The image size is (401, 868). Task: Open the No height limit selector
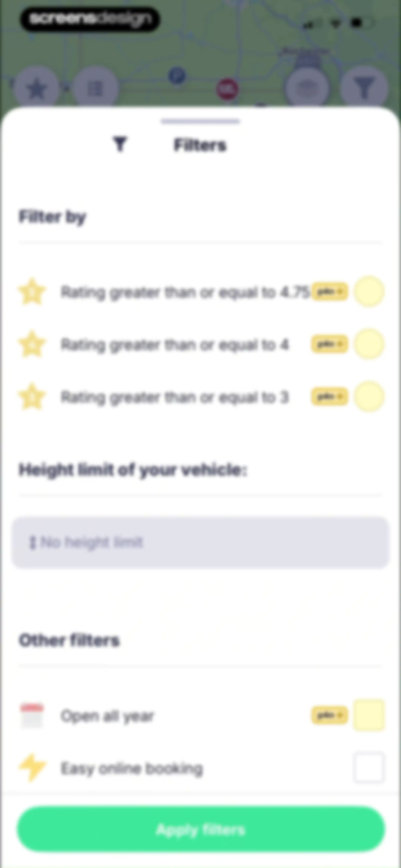click(201, 543)
